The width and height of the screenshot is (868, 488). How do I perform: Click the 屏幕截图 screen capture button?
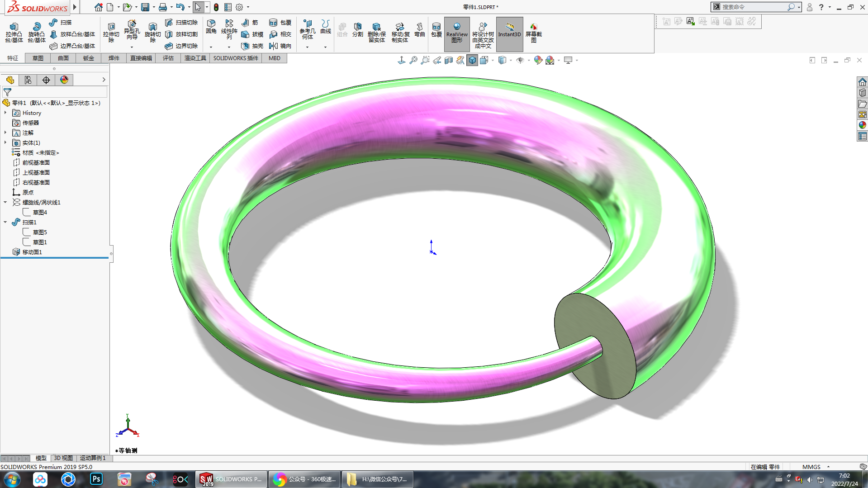pos(534,33)
